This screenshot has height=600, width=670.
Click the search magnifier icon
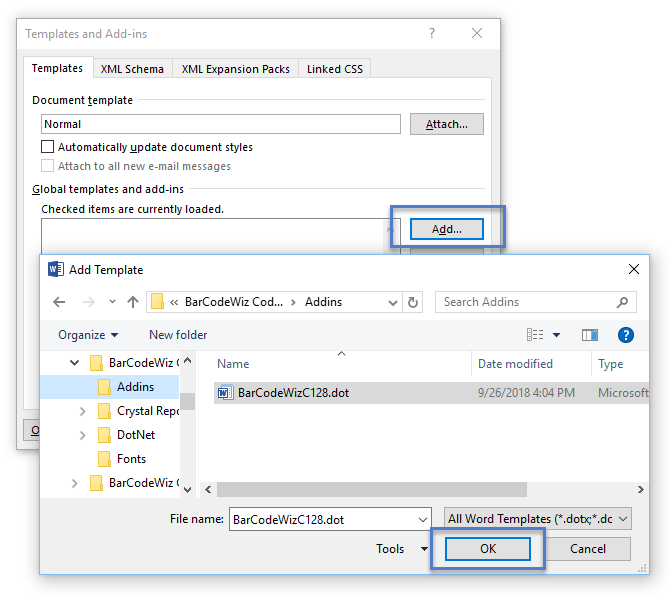622,302
